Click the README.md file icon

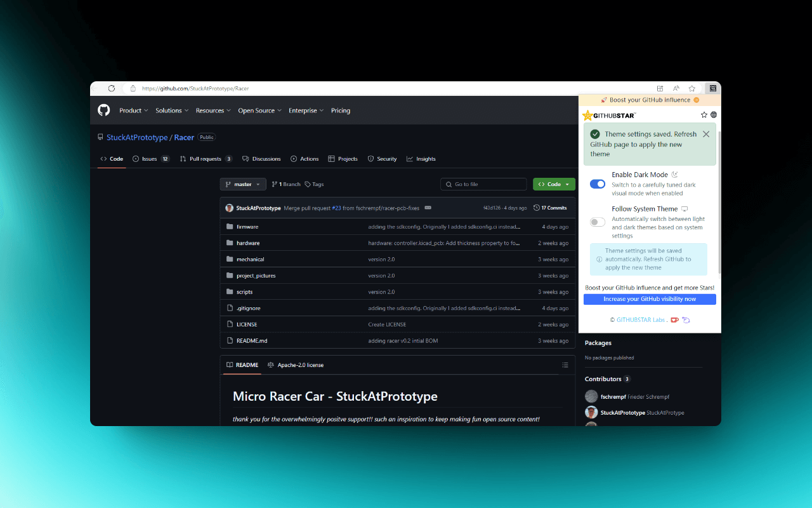point(230,341)
